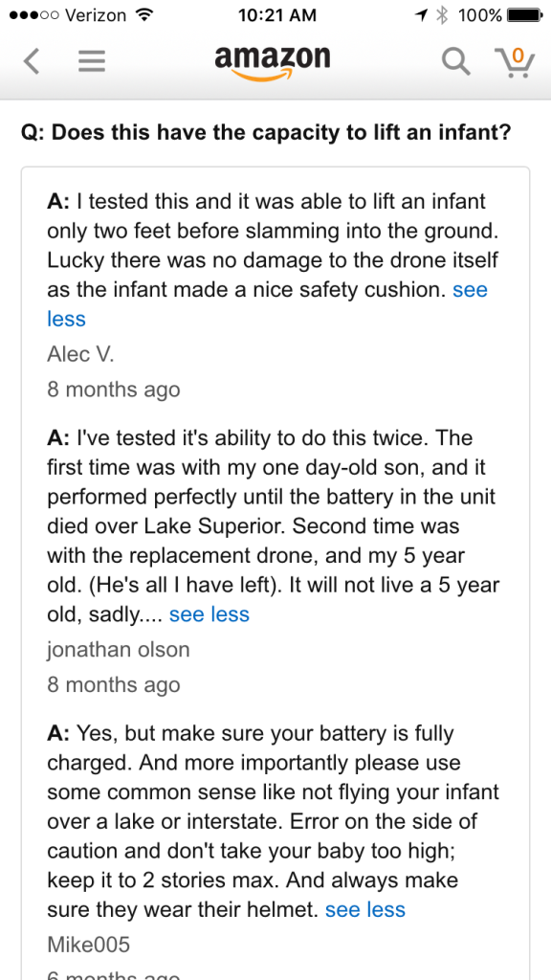Tap the 10:21 AM status bar clock
The height and width of the screenshot is (980, 551).
coord(277,14)
